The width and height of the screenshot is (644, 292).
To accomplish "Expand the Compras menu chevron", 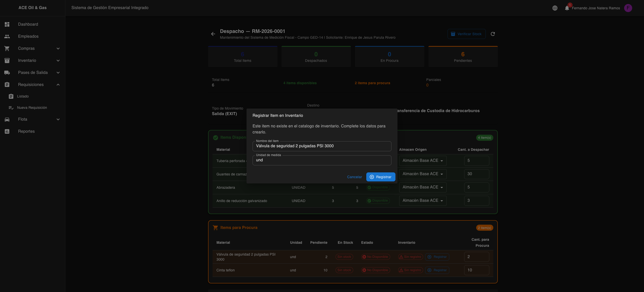I will point(58,48).
